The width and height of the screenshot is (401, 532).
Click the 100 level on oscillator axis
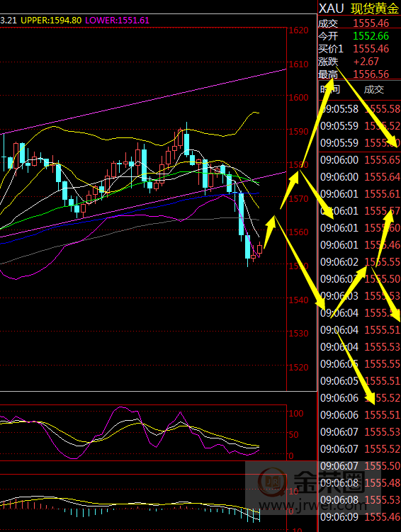[x=296, y=414]
